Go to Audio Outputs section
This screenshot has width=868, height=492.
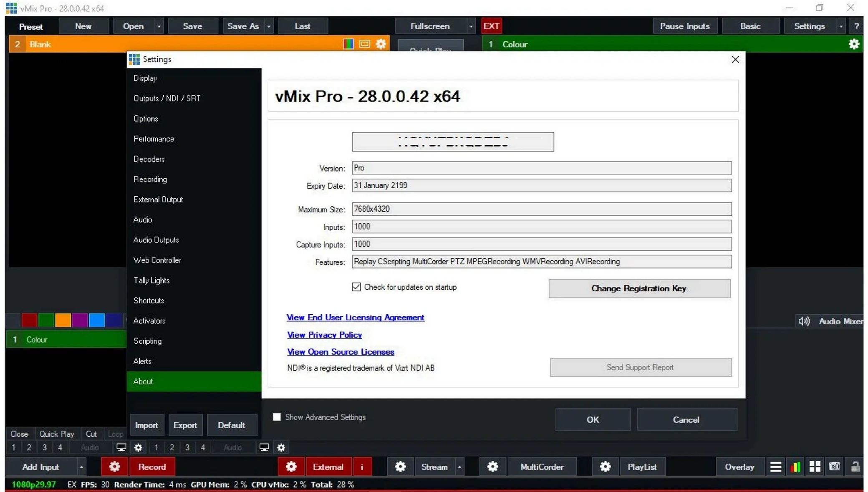[x=194, y=240]
